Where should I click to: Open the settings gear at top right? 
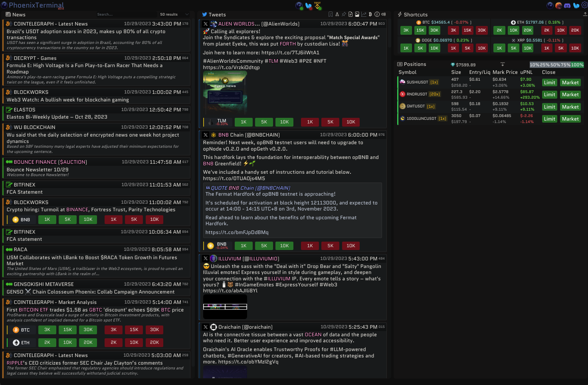[x=584, y=5]
